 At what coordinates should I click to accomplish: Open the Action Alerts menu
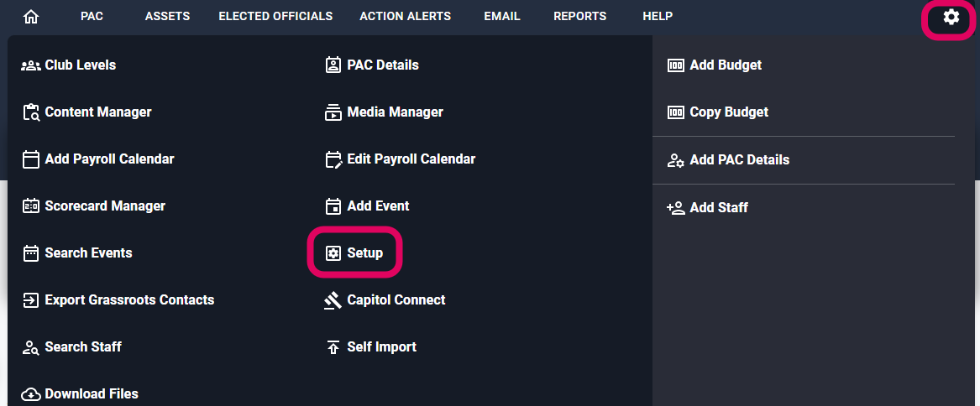405,17
